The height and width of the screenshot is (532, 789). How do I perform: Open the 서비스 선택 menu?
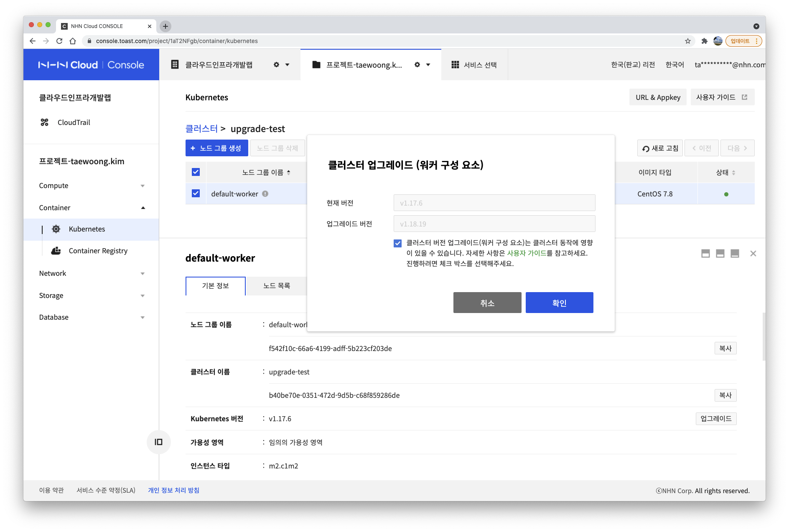(474, 65)
